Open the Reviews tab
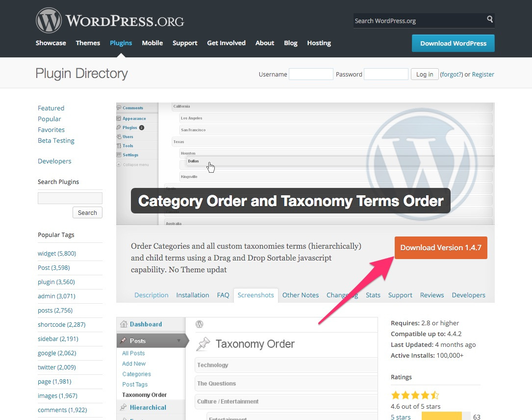 [432, 295]
